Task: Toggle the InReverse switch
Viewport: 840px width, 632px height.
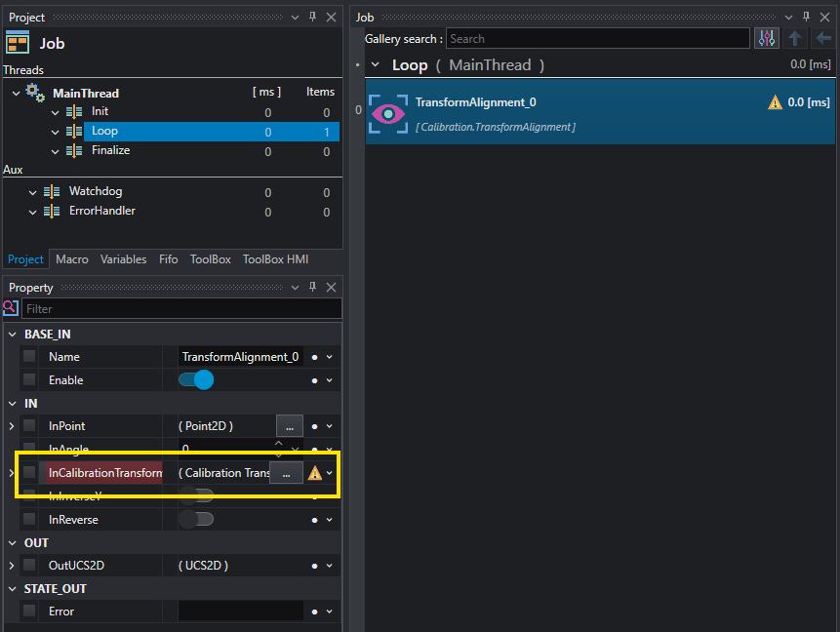Action: click(196, 519)
